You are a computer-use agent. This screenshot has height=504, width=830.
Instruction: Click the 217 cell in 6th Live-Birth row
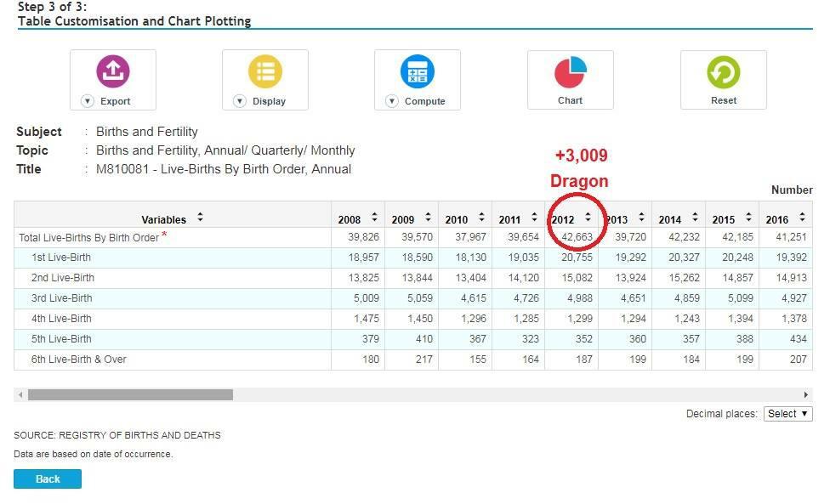click(x=424, y=360)
